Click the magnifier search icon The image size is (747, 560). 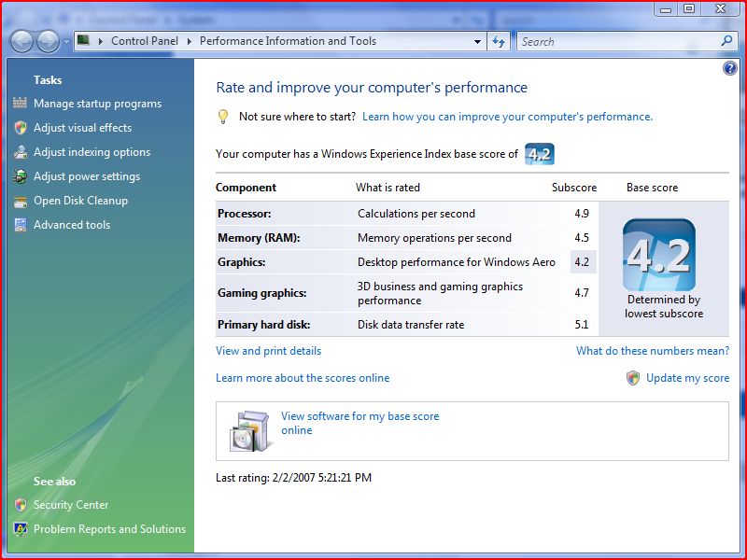726,41
